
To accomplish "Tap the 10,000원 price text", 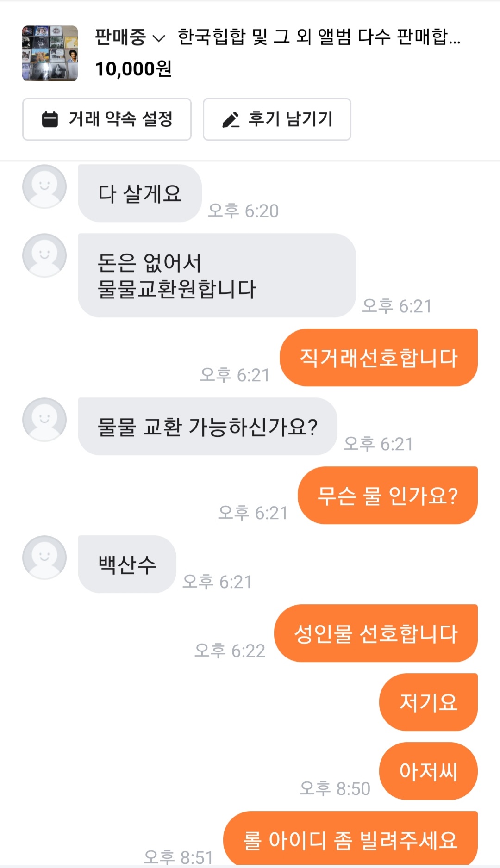I will click(x=133, y=69).
